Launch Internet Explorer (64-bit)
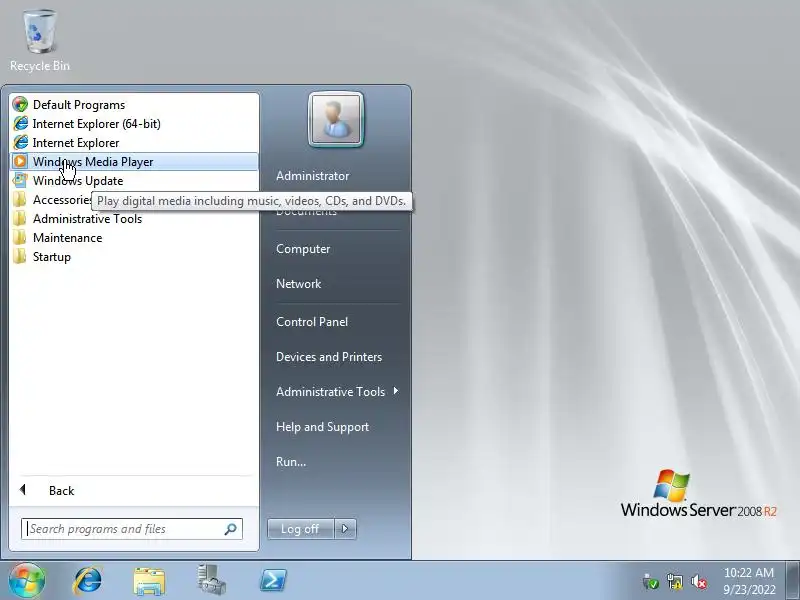 pyautogui.click(x=134, y=123)
